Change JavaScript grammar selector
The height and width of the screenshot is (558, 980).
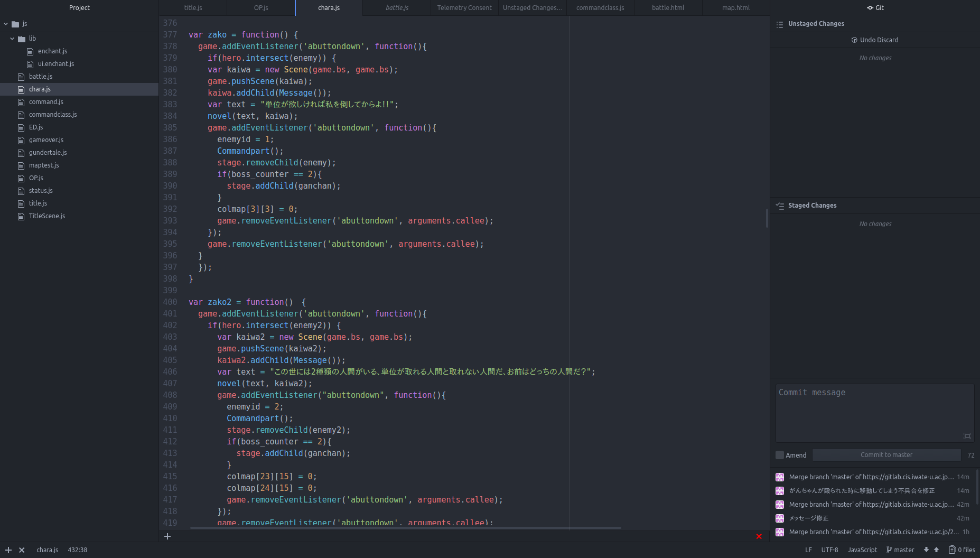tap(862, 550)
